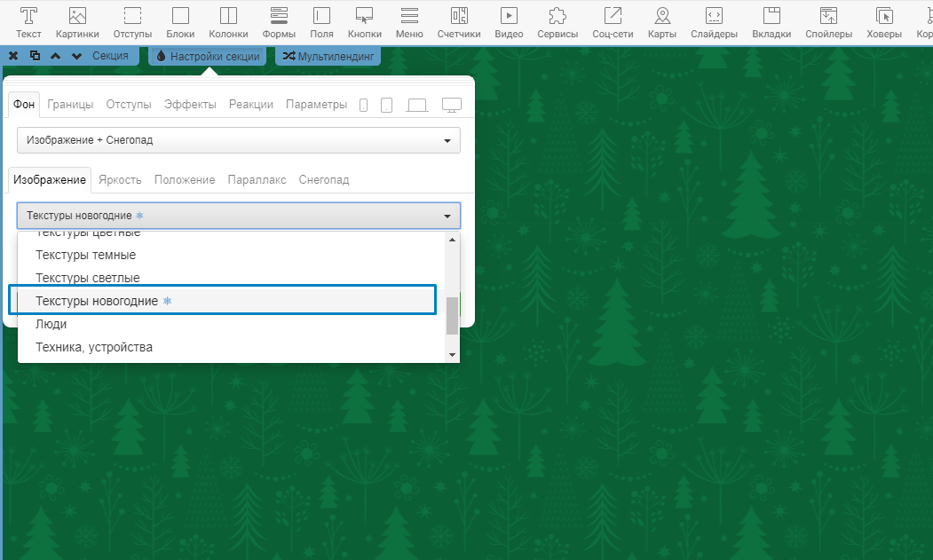
Task: Select the Слайдеры tool icon
Action: [x=714, y=22]
